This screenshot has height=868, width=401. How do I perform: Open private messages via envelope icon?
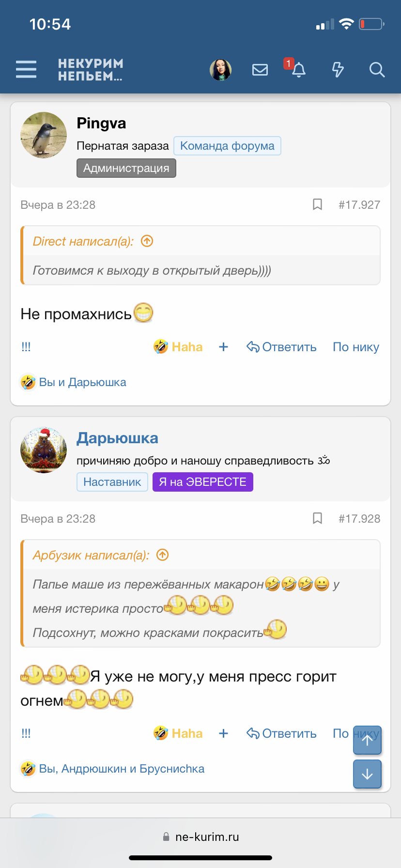(260, 69)
